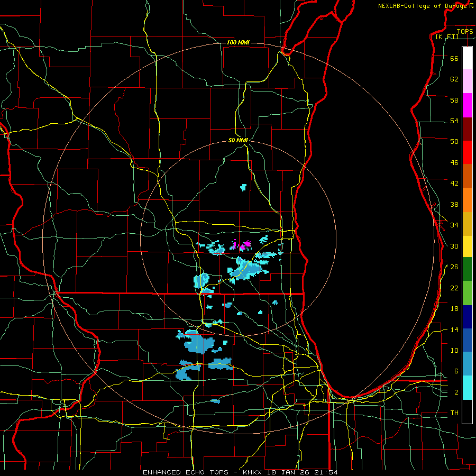Pick the bright red legend swatch
This screenshot has height=476, width=476.
pyautogui.click(x=467, y=152)
